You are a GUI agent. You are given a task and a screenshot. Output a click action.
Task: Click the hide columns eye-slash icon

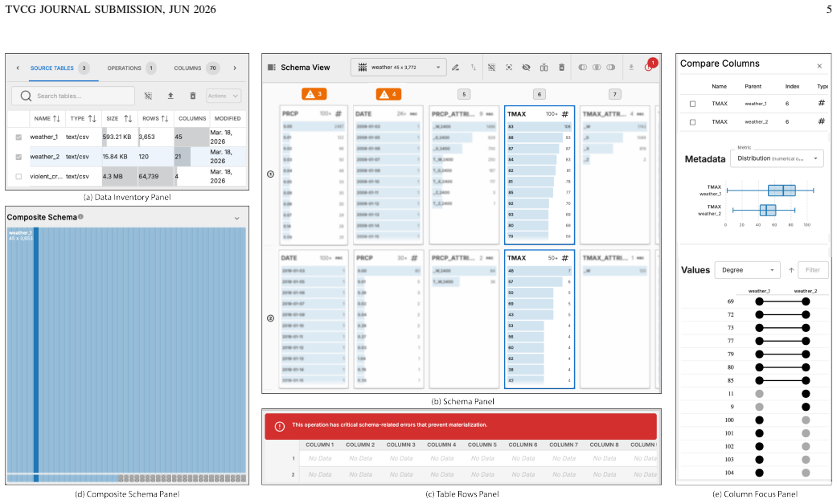(527, 68)
